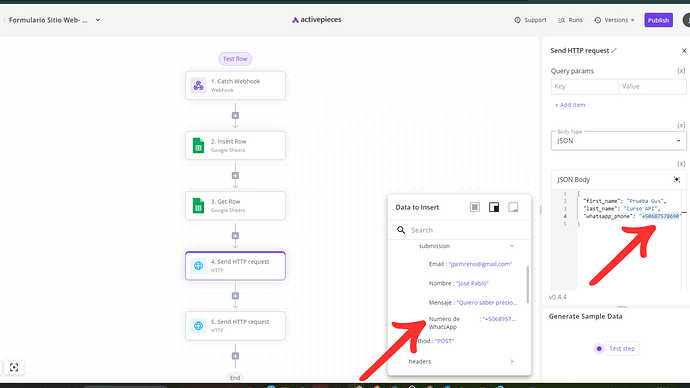This screenshot has width=690, height=388.
Task: Click the globe icon of step 5
Action: (198, 326)
